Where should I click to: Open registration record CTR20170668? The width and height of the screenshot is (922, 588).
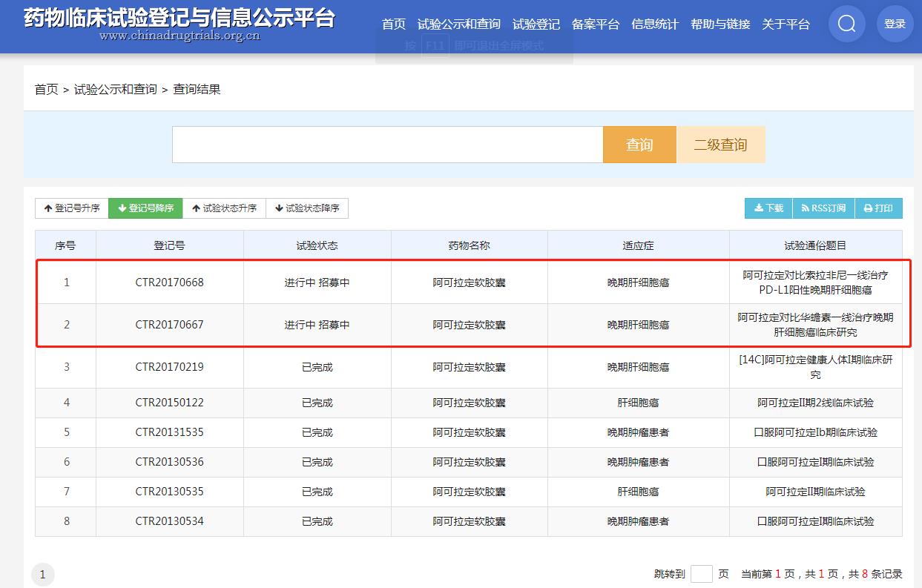pos(169,283)
